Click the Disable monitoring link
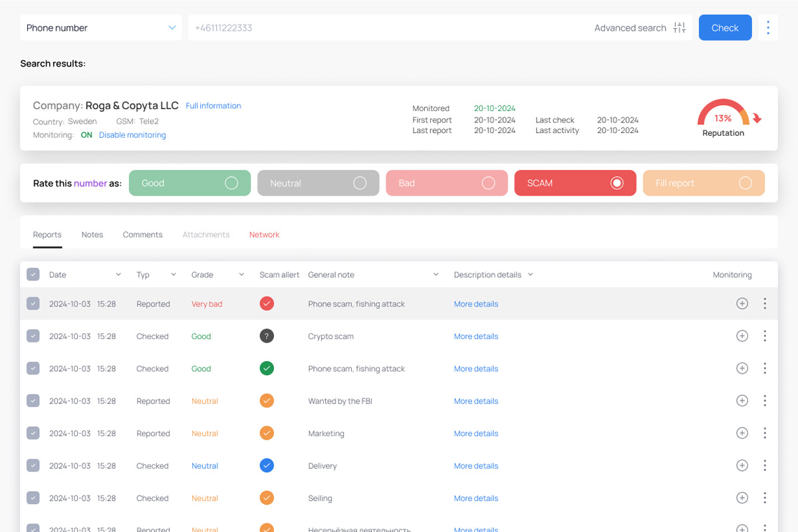 [132, 135]
